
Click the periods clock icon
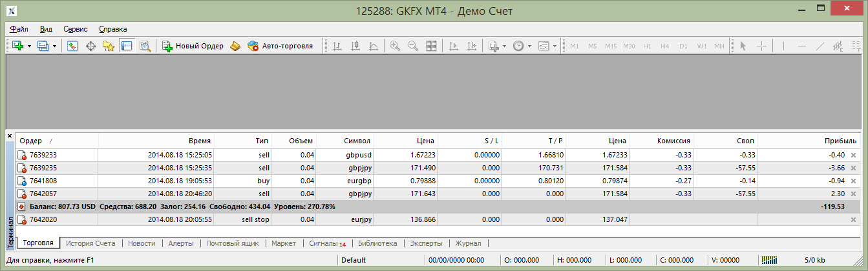[518, 46]
